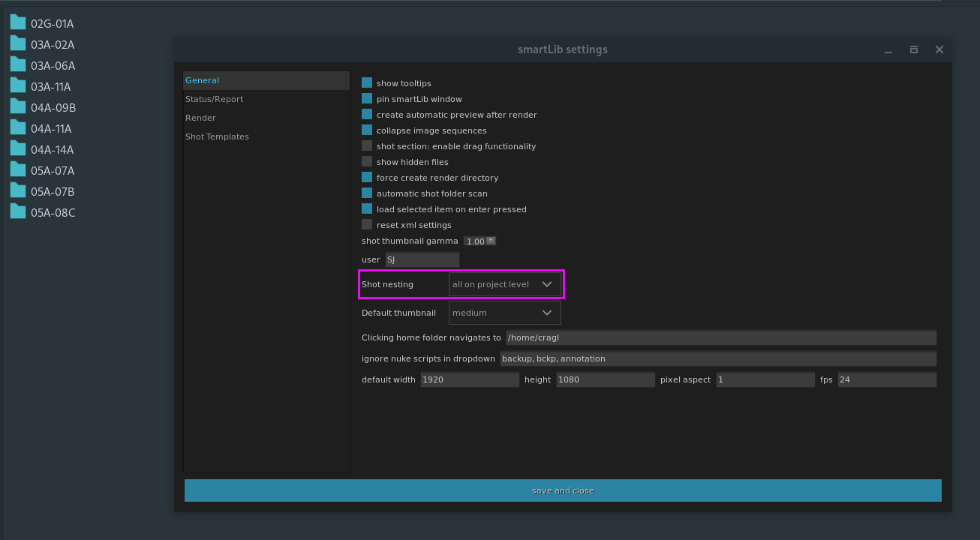Screen dimensions: 980x540
Task: Open the 04A-14A folder icon
Action: pos(18,148)
